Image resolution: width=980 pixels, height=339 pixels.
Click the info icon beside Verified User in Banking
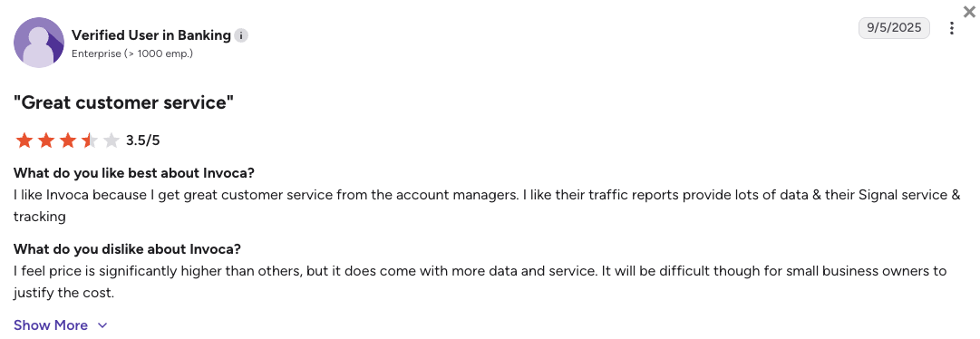pyautogui.click(x=241, y=35)
